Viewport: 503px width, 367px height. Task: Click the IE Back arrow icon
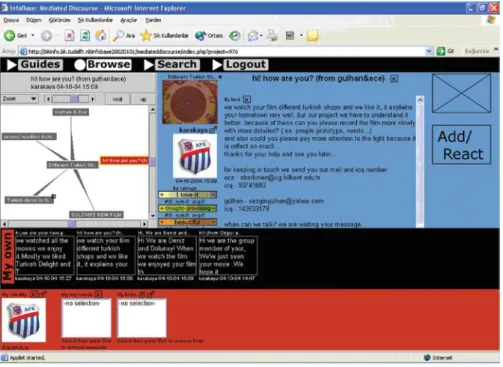pyautogui.click(x=9, y=35)
